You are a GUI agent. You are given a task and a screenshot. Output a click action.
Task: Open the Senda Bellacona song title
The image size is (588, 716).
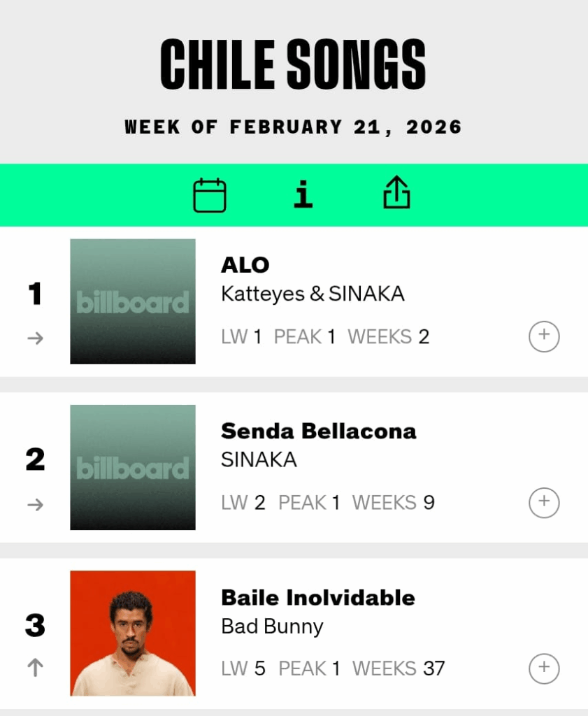(319, 431)
